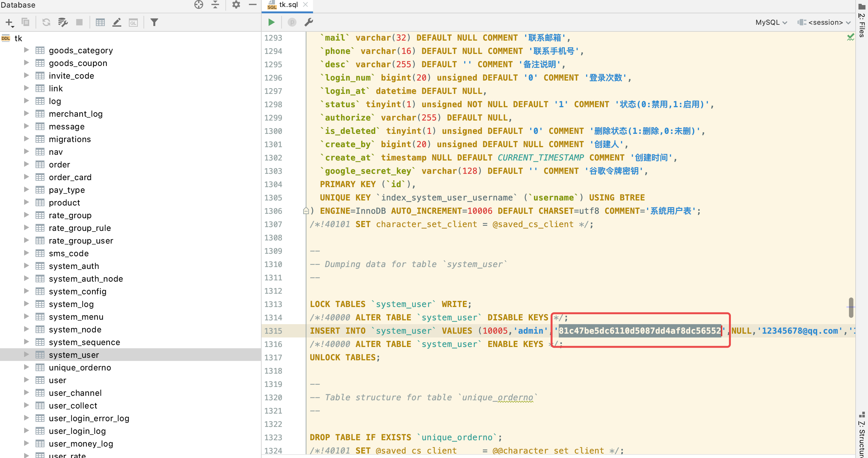Screen dimensions: 868x458
Task: Expand the order_card table node
Action: tap(26, 177)
